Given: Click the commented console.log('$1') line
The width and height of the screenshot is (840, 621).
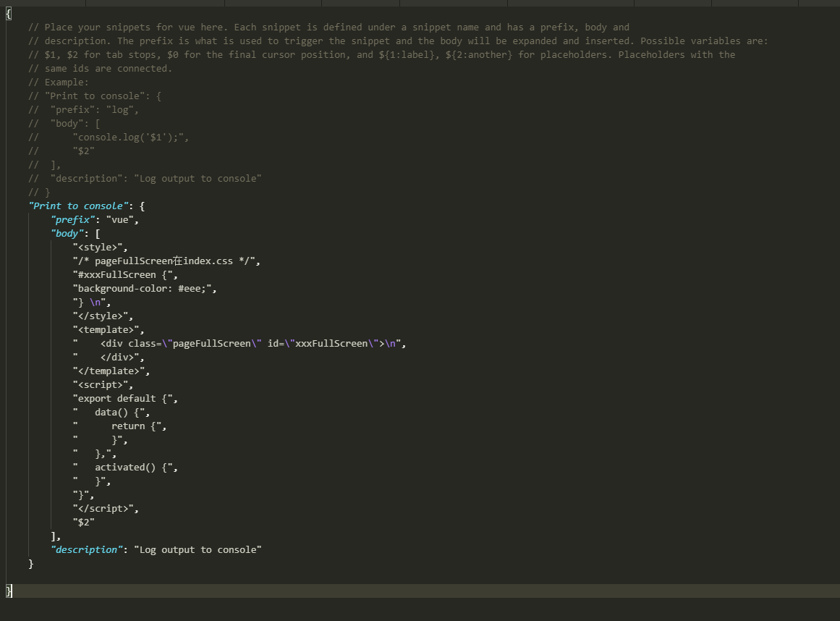Looking at the screenshot, I should 109,138.
